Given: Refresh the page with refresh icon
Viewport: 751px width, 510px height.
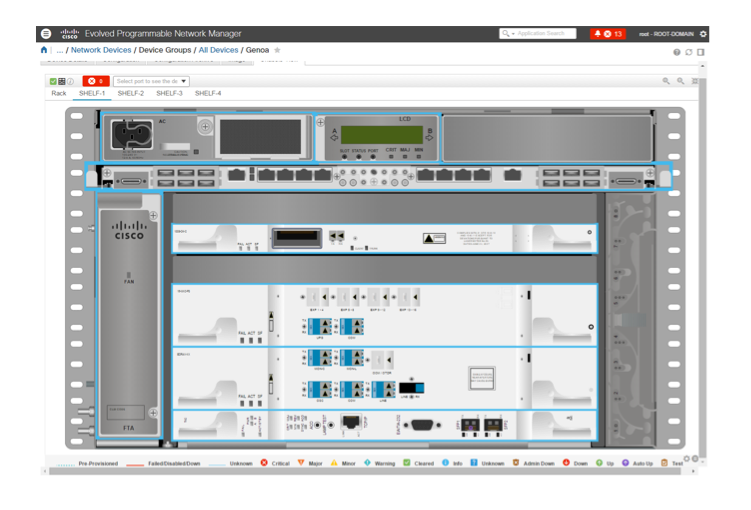Looking at the screenshot, I should click(x=688, y=52).
